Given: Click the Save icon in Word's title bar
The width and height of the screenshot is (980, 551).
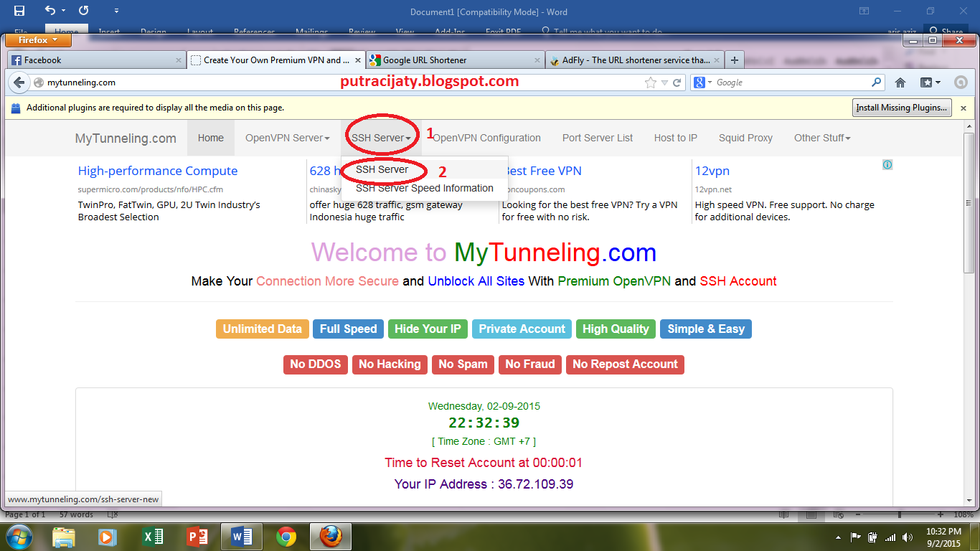Looking at the screenshot, I should (19, 11).
